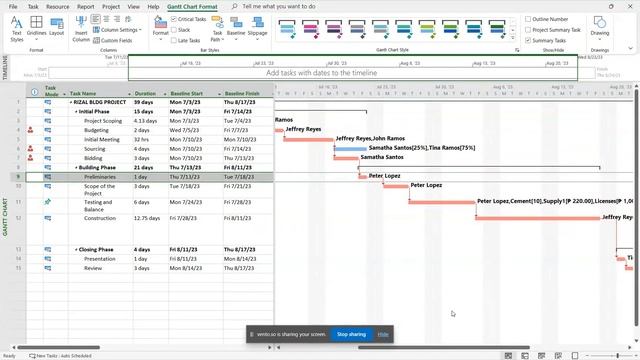Enable the Late Tasks checkbox
This screenshot has width=640, height=360.
[174, 40]
